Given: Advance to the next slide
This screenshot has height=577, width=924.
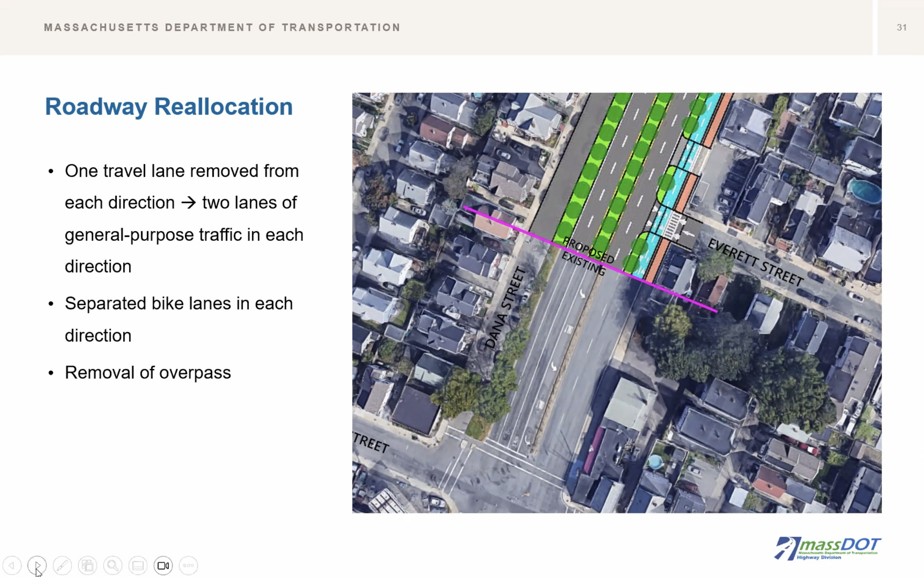Looking at the screenshot, I should tap(37, 565).
